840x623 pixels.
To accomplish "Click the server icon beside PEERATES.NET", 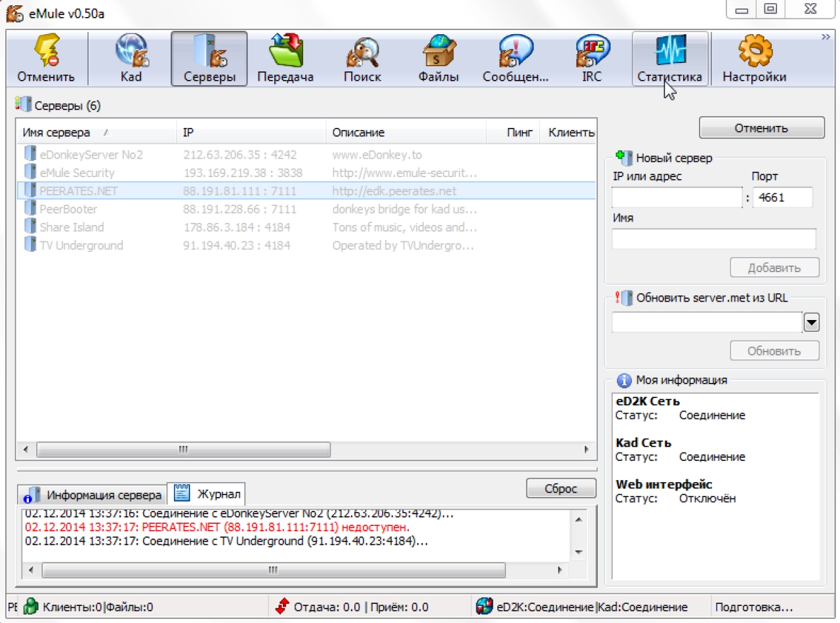I will coord(30,191).
